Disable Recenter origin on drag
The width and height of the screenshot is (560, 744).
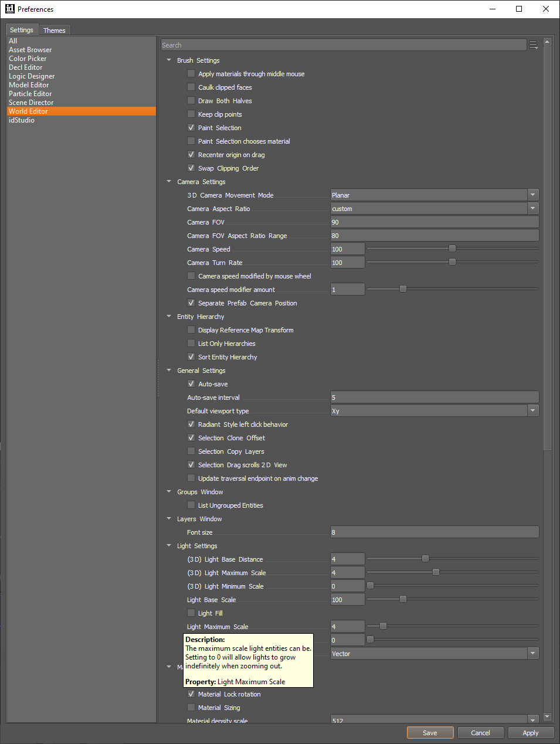(191, 154)
